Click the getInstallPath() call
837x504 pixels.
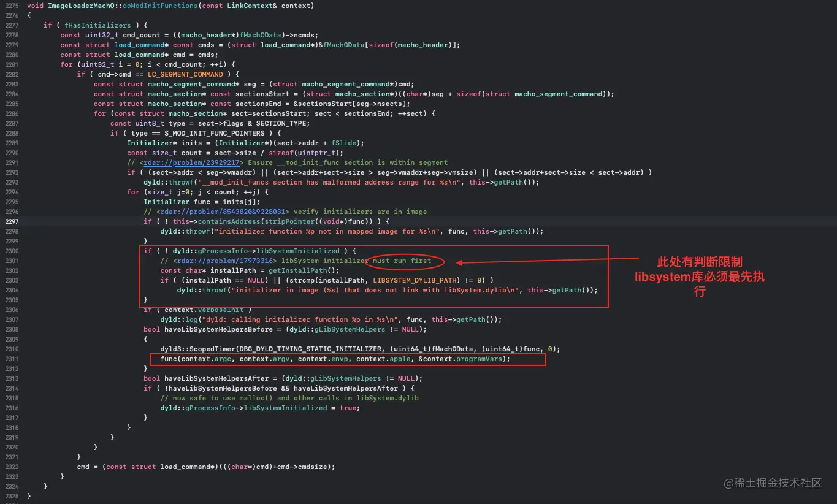click(304, 270)
